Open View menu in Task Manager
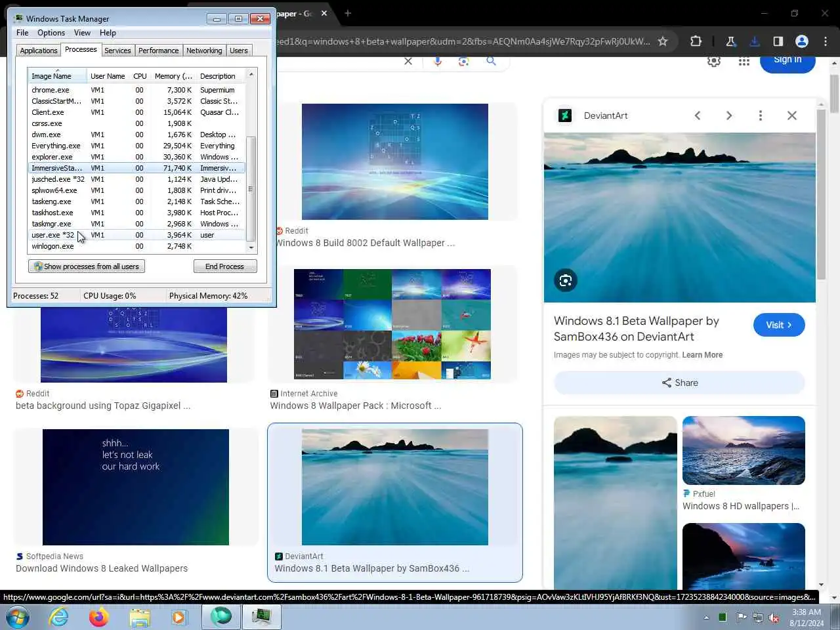Viewport: 840px width, 630px height. (82, 33)
